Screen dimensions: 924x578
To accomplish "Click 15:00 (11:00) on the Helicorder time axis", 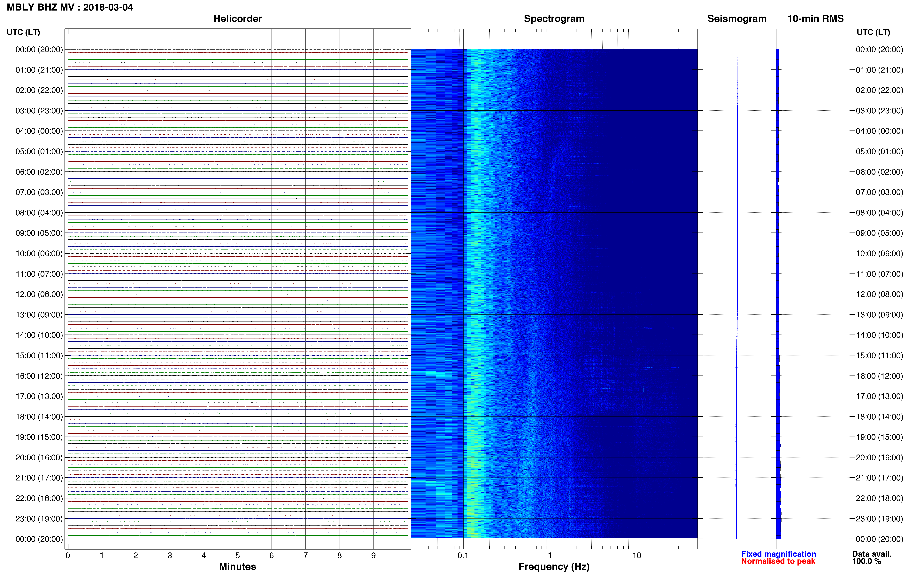I will [x=39, y=355].
